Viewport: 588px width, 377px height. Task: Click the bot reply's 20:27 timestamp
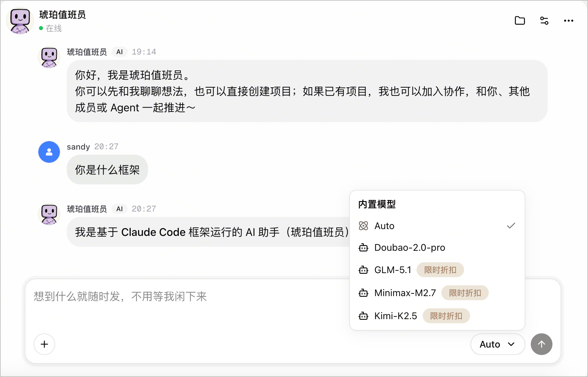[x=144, y=209]
